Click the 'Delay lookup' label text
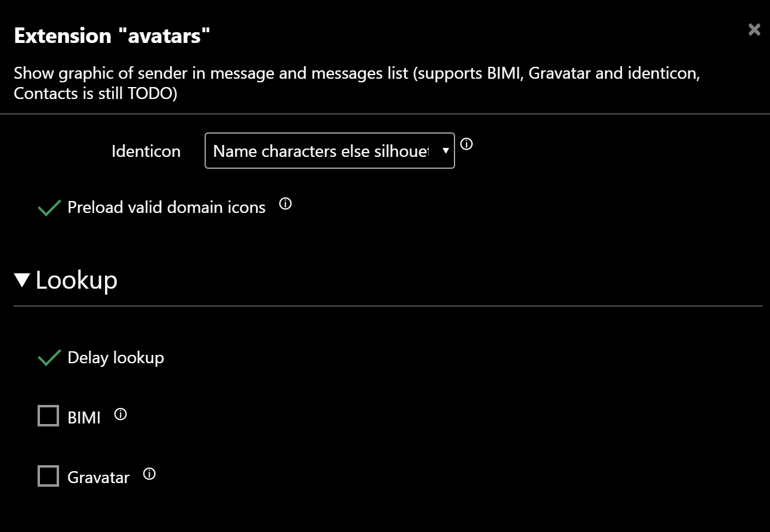This screenshot has height=532, width=770. [116, 358]
